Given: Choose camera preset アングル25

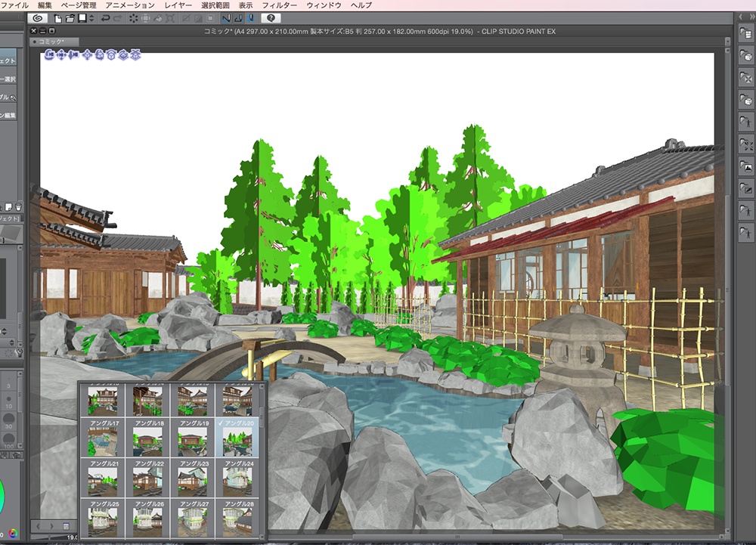Looking at the screenshot, I should pos(103,519).
